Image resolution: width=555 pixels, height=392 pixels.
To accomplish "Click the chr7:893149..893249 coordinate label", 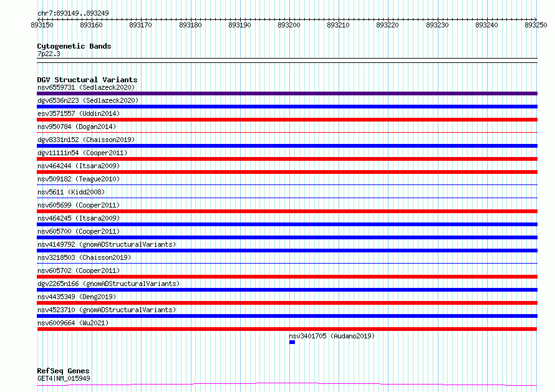I will (x=73, y=13).
